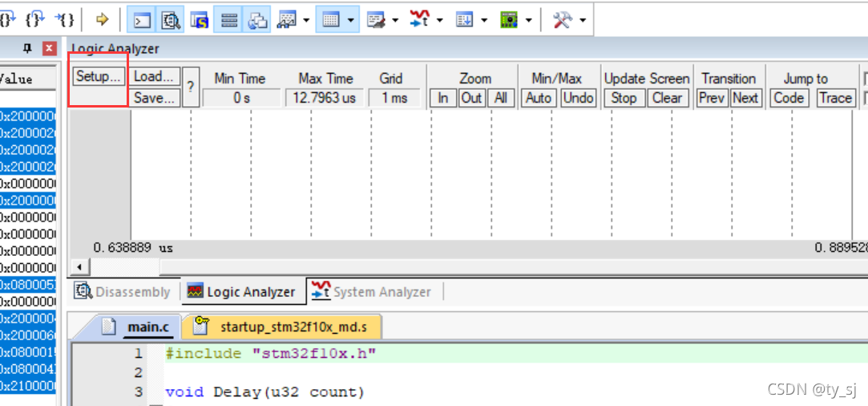Toggle the Registers Window icon
The height and width of the screenshot is (406, 868).
(x=228, y=21)
